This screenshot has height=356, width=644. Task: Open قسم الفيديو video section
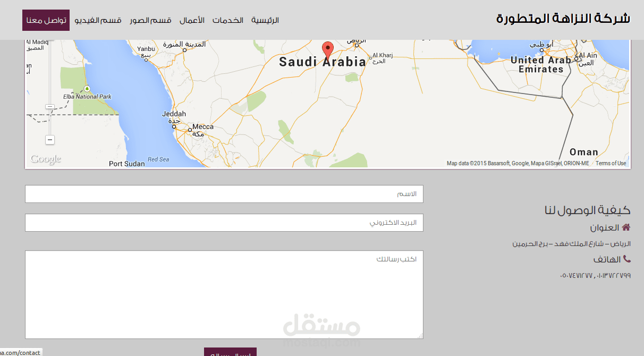coord(98,20)
